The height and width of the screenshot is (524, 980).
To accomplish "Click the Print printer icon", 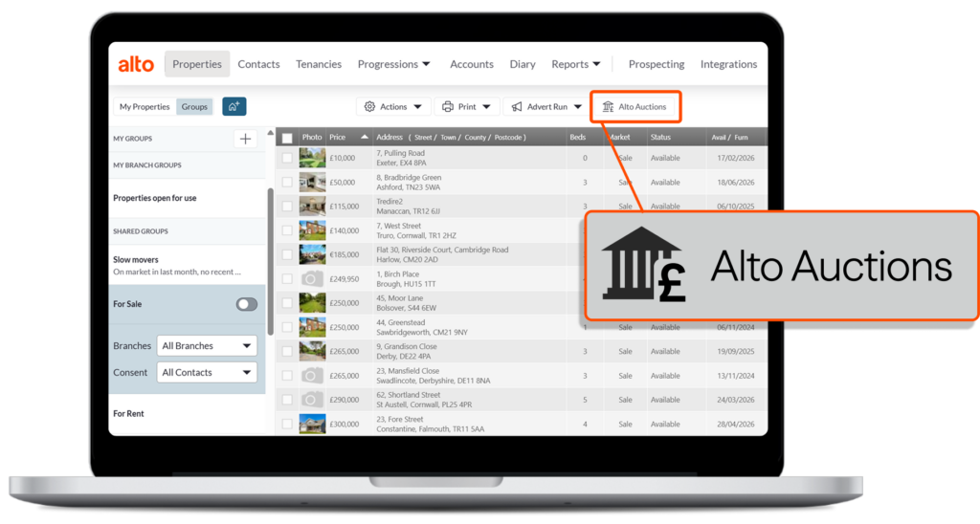I will pyautogui.click(x=448, y=107).
